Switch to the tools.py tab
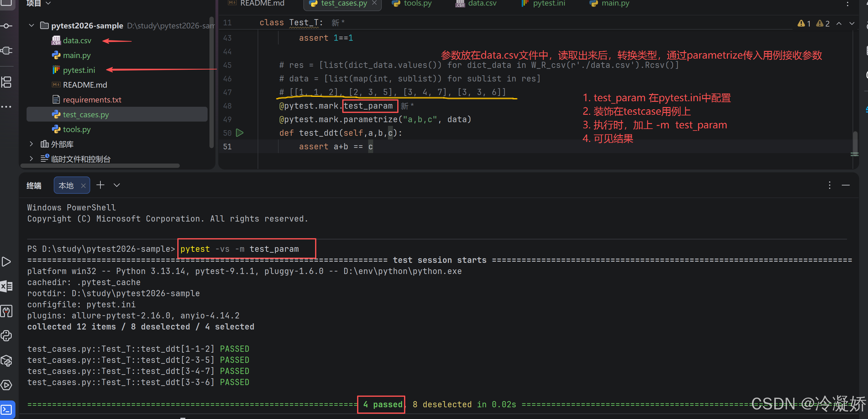Image resolution: width=868 pixels, height=419 pixels. (x=412, y=3)
